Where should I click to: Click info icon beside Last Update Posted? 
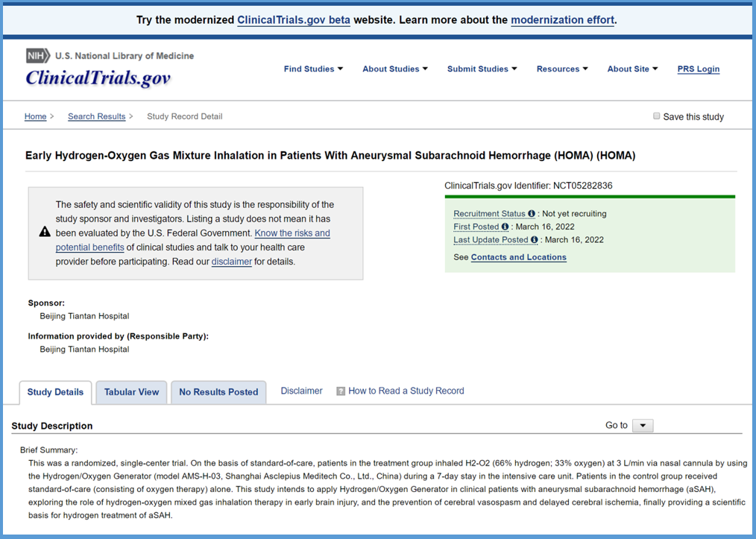[535, 240]
